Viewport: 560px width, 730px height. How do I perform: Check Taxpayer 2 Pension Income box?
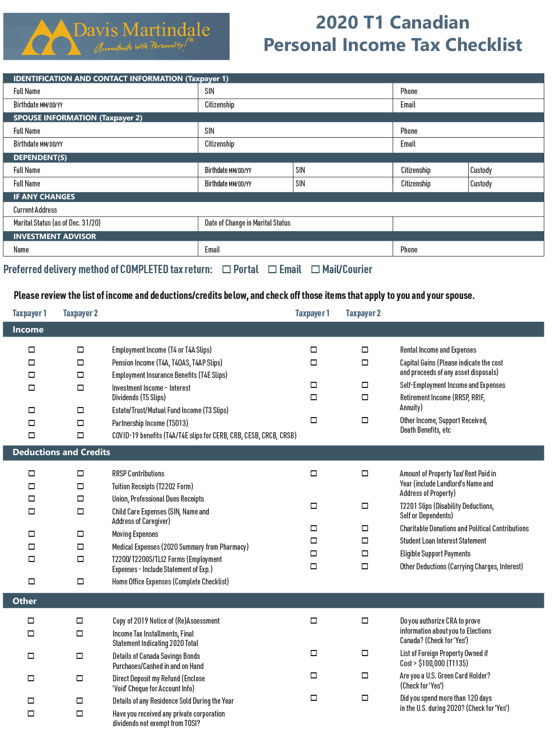pos(81,362)
